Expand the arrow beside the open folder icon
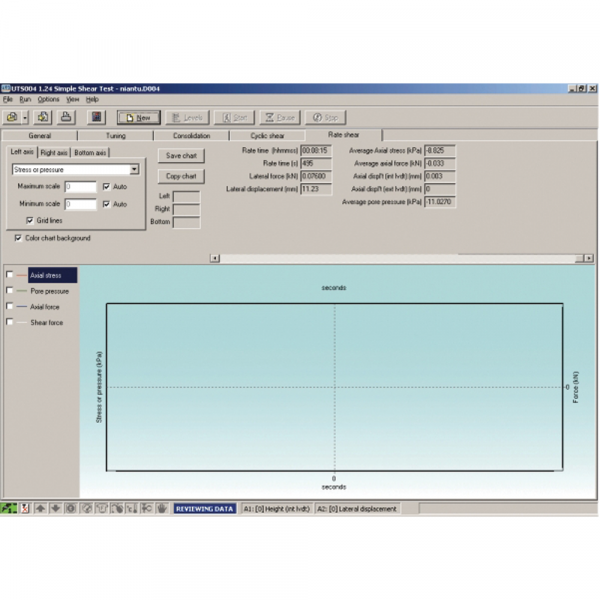 pyautogui.click(x=24, y=117)
